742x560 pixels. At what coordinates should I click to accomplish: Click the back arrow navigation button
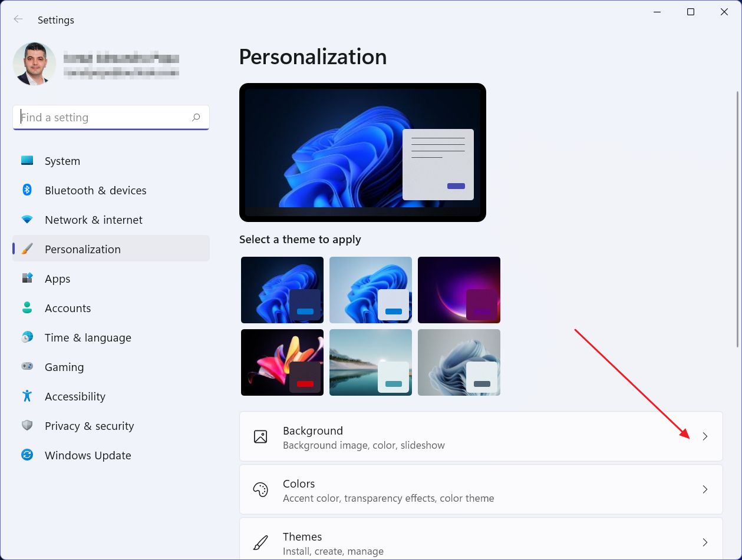(x=18, y=19)
